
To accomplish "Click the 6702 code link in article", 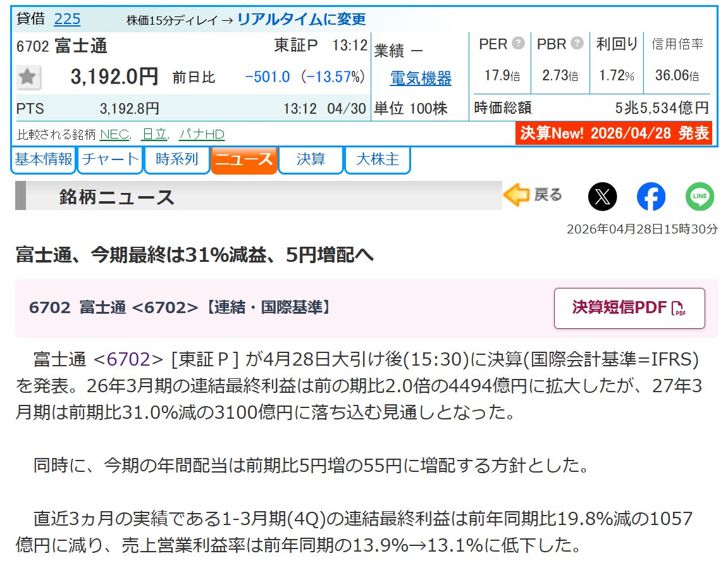I will click(128, 359).
